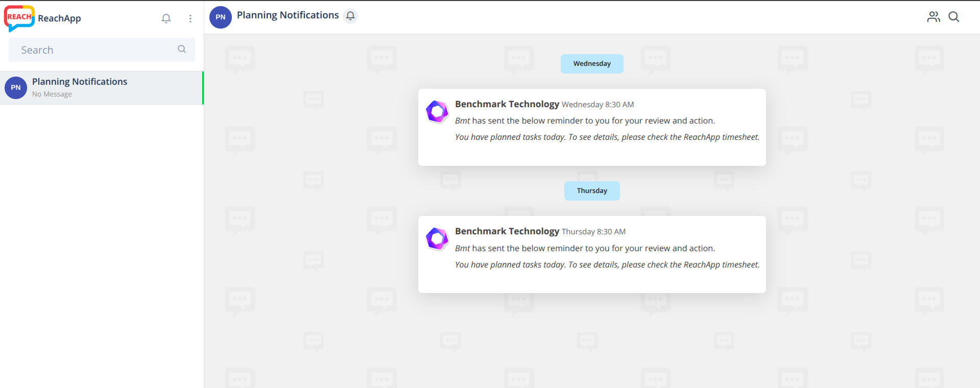Click the Wednesday date separator chip
The image size is (980, 388).
(x=592, y=64)
